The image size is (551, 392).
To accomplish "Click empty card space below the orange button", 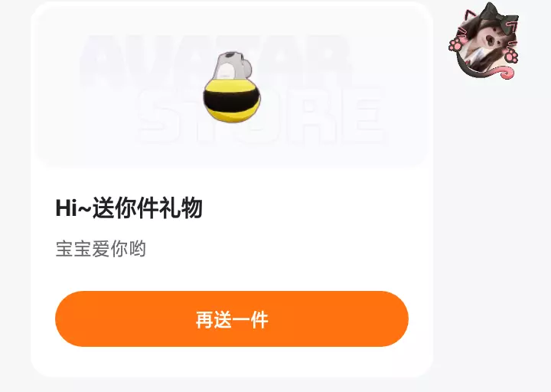I will (x=232, y=362).
